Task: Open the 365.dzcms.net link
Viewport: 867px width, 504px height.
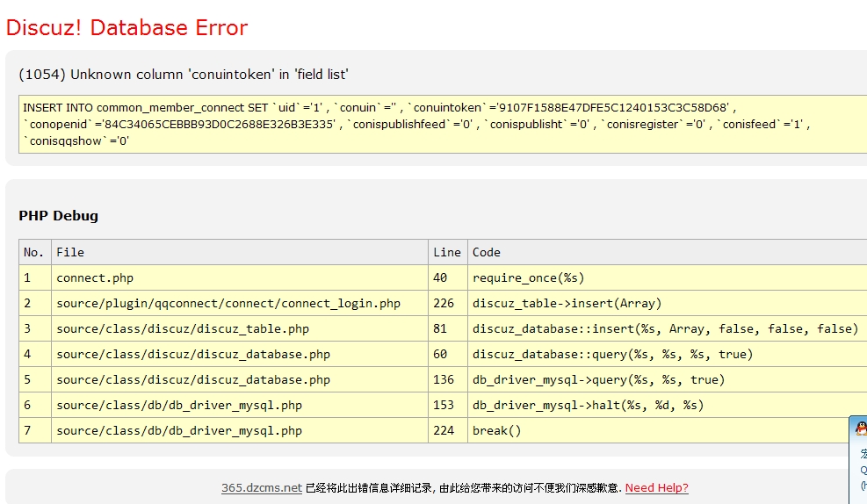Action: click(262, 488)
